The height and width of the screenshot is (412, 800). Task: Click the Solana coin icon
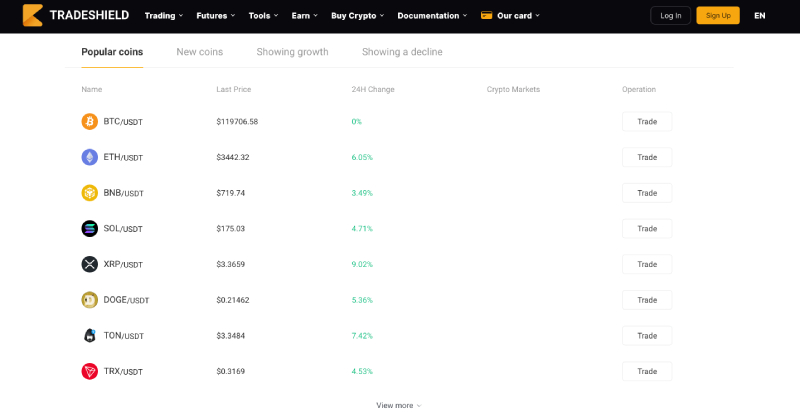tap(90, 228)
